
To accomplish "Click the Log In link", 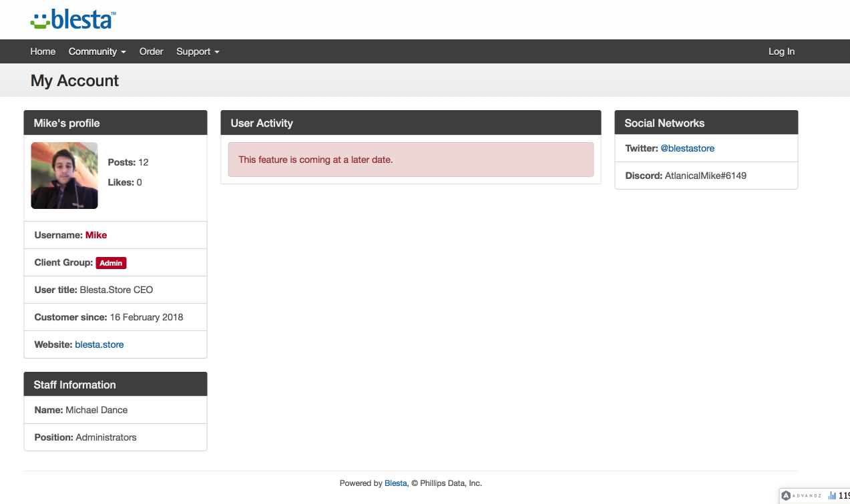I will tap(781, 51).
